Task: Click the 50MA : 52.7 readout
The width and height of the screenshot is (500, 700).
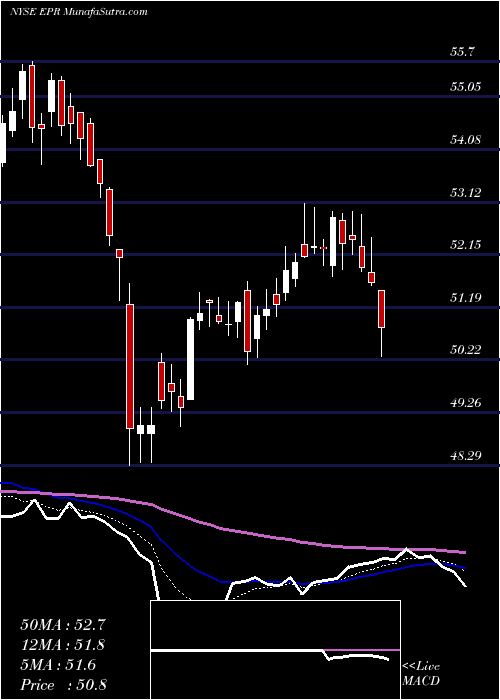Action: pos(63,625)
